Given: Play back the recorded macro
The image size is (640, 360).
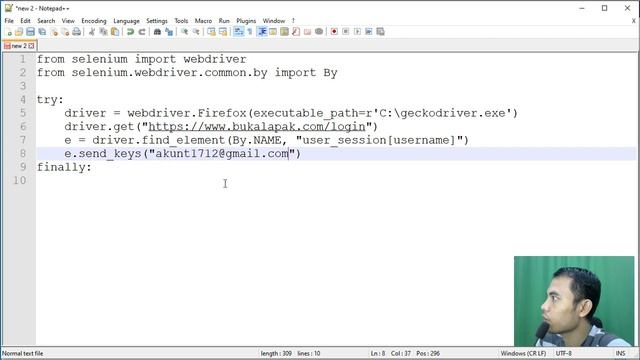Looking at the screenshot, I should pos(357,32).
